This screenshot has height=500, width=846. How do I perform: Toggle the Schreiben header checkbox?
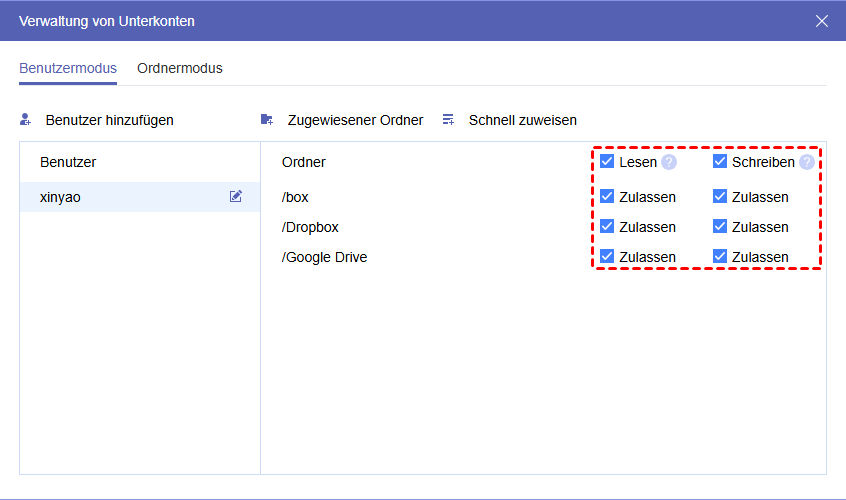(720, 162)
